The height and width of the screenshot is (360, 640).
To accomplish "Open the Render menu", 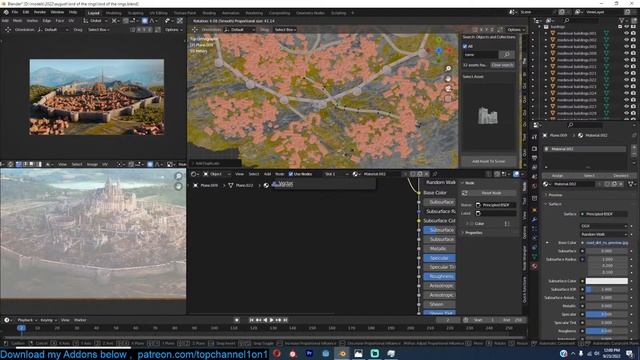I will (40, 13).
